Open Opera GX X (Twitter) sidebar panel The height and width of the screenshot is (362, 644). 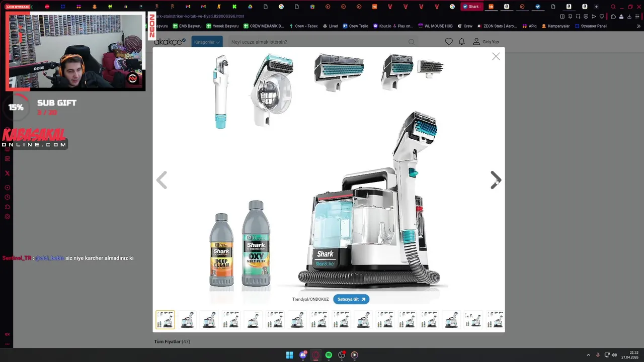coord(7,173)
